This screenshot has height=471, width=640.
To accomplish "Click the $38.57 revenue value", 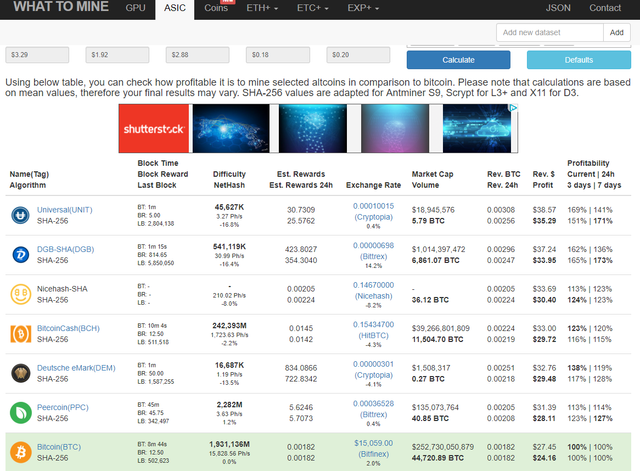I will point(544,210).
